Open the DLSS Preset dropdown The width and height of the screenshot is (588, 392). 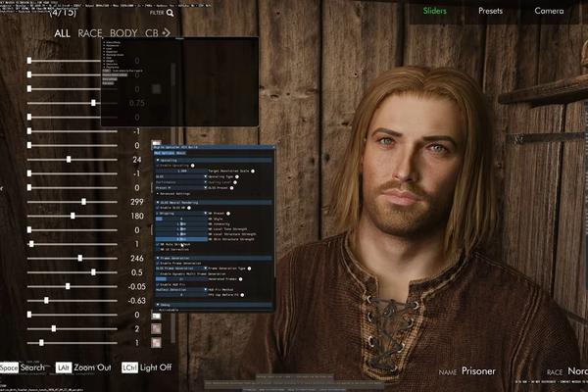pyautogui.click(x=181, y=188)
